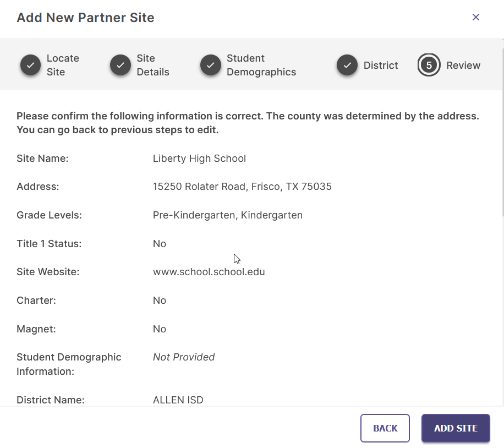
Task: Click the dialog's vertical scrollbar
Action: [x=503, y=132]
